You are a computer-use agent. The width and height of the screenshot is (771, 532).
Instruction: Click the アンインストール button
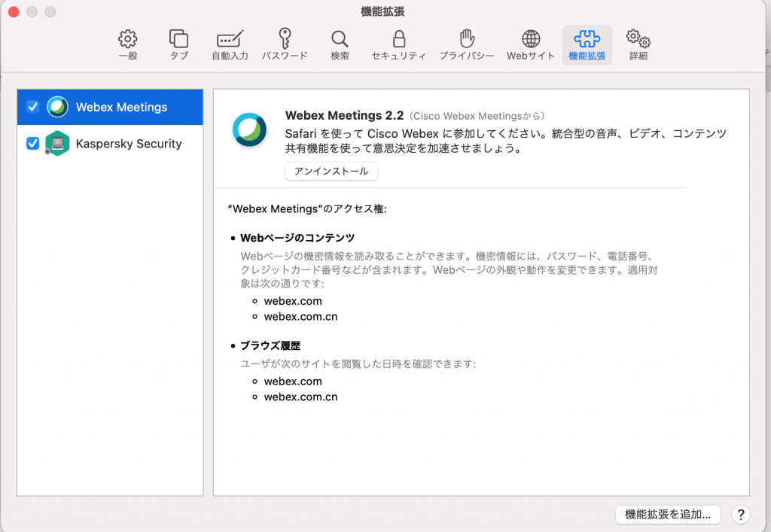(x=331, y=171)
